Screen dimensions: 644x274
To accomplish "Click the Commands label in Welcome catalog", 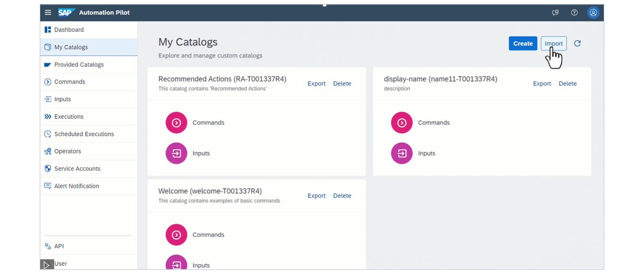I will [x=208, y=235].
